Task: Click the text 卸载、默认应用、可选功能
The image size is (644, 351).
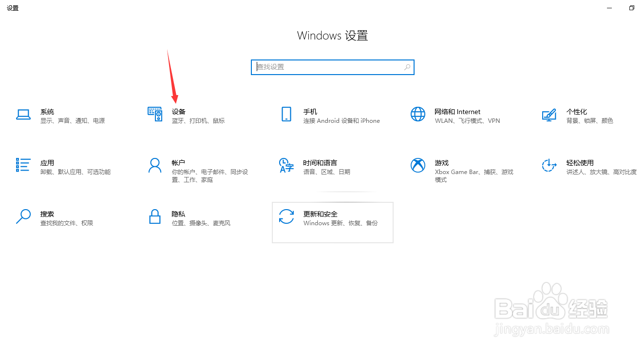Action: [76, 172]
